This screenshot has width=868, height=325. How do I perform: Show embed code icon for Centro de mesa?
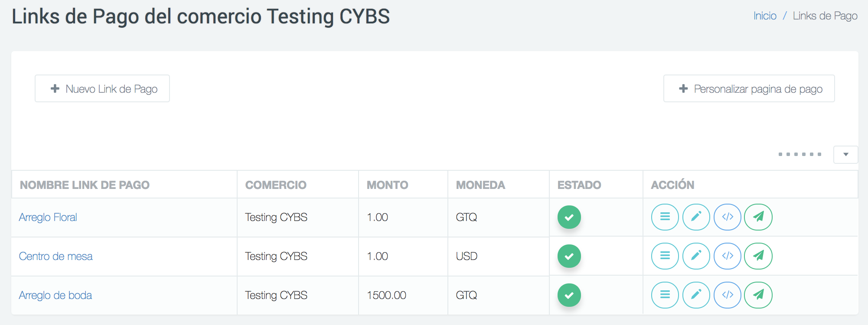[727, 256]
